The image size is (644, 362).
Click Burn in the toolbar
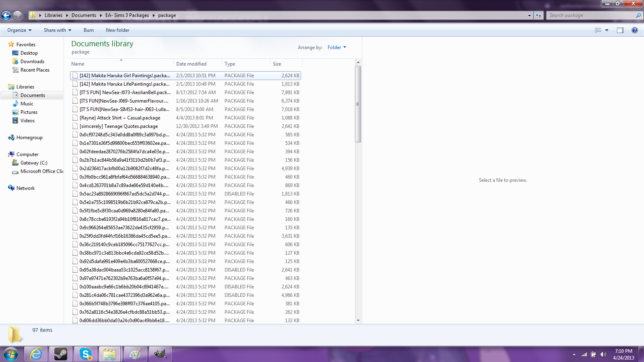[89, 30]
